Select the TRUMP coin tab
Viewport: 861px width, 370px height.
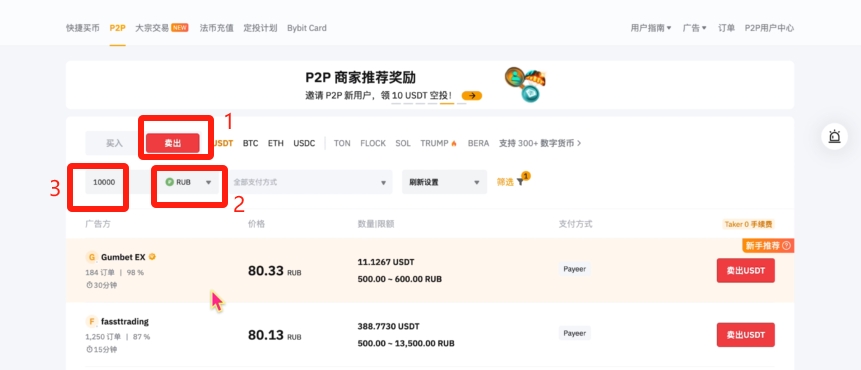click(x=439, y=143)
